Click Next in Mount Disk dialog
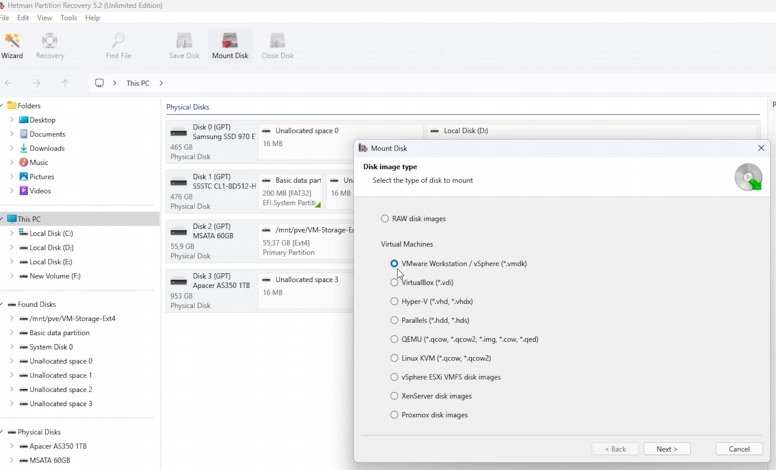The image size is (776, 470). click(x=667, y=449)
